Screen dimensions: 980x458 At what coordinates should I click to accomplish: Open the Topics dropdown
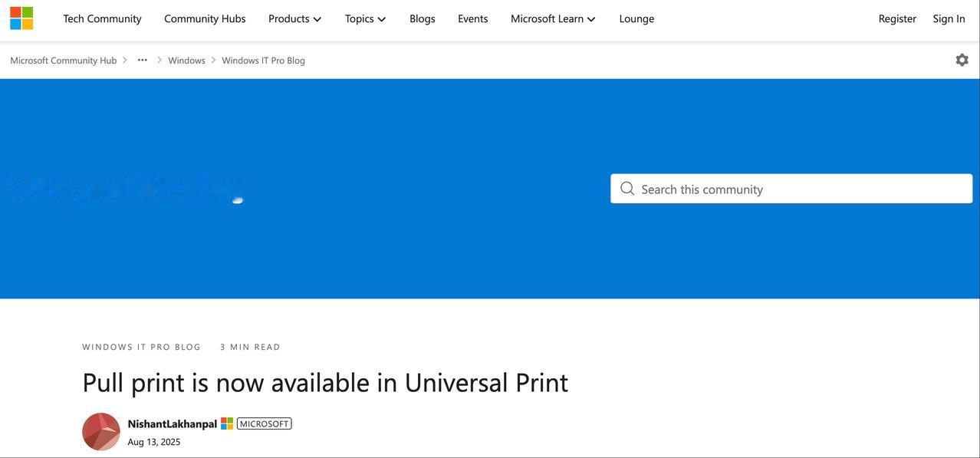click(365, 18)
